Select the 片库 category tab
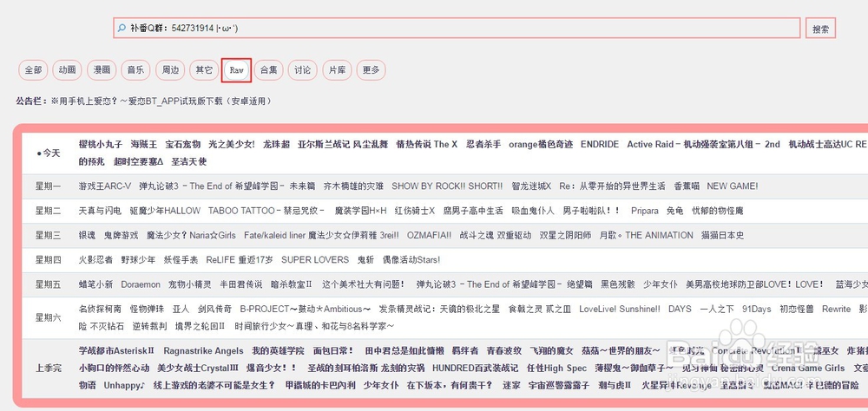 337,70
